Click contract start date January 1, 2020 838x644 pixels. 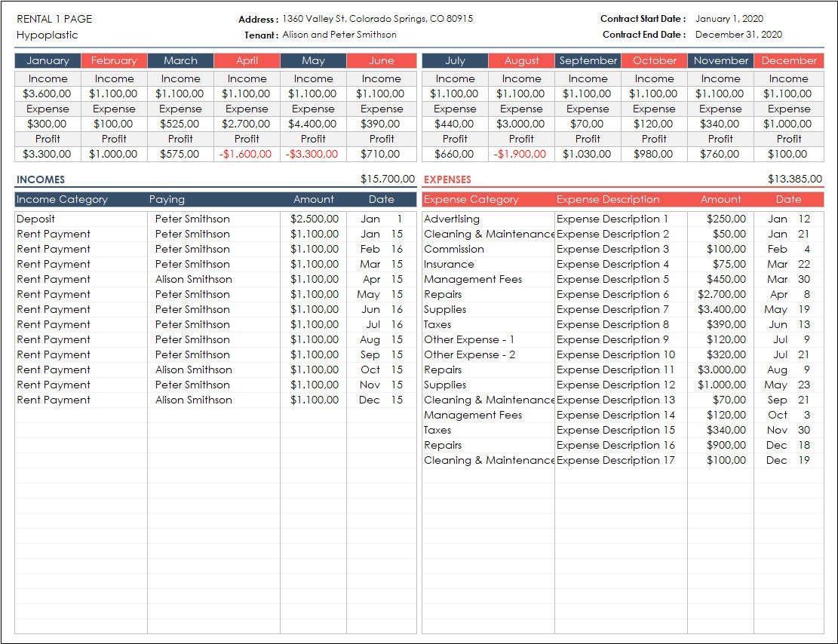tap(729, 19)
